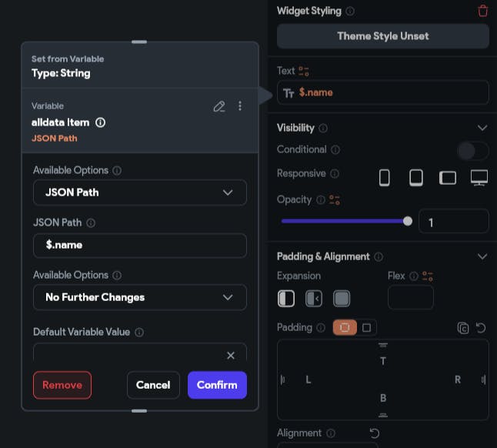Show info for JSON Path field
Screen dimensions: 497x448
point(91,223)
